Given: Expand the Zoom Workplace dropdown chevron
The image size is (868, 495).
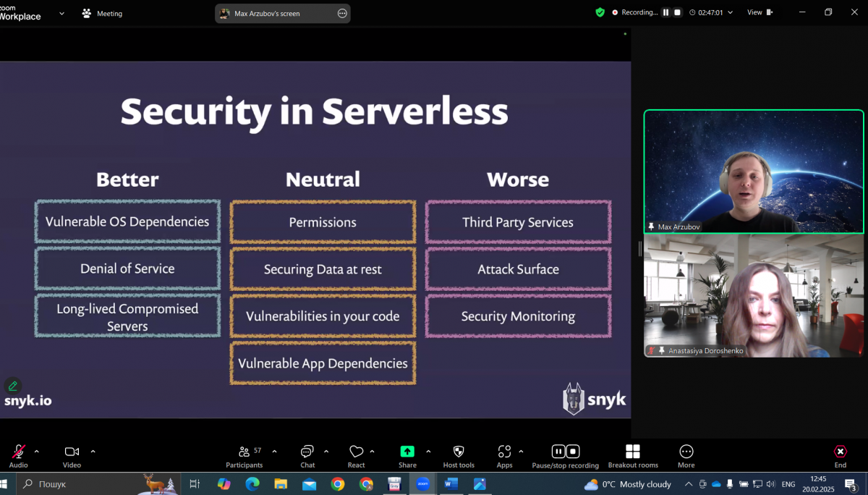Looking at the screenshot, I should pyautogui.click(x=61, y=13).
